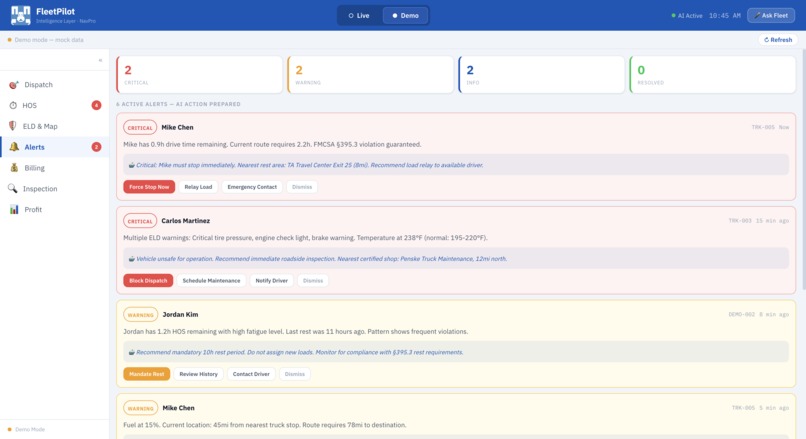Switch to Live mode
The width and height of the screenshot is (806, 439).
click(x=359, y=15)
